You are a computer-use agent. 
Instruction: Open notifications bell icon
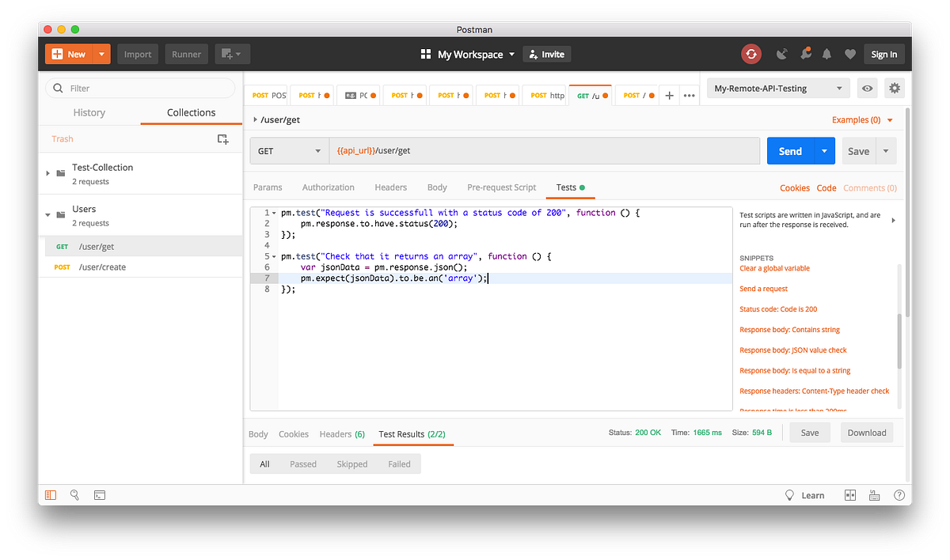click(826, 54)
